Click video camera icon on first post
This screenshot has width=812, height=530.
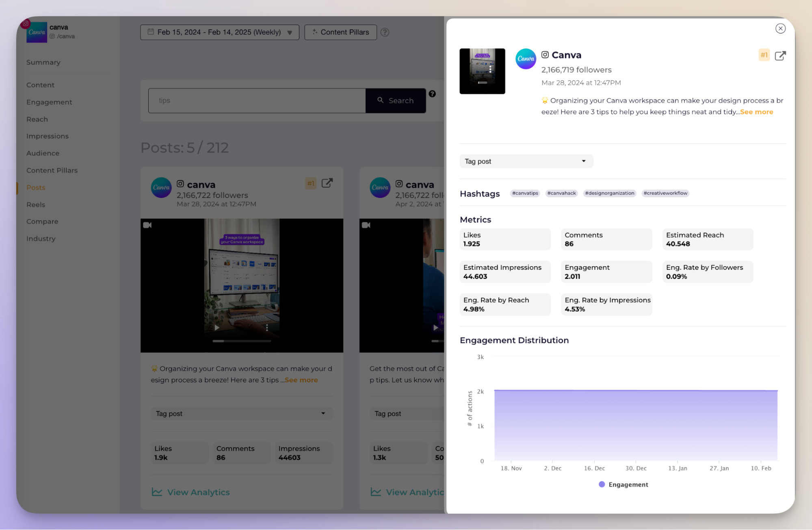click(x=147, y=225)
